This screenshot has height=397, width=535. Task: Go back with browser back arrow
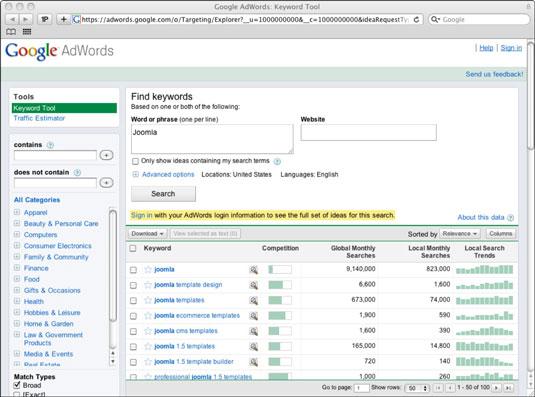[13, 19]
